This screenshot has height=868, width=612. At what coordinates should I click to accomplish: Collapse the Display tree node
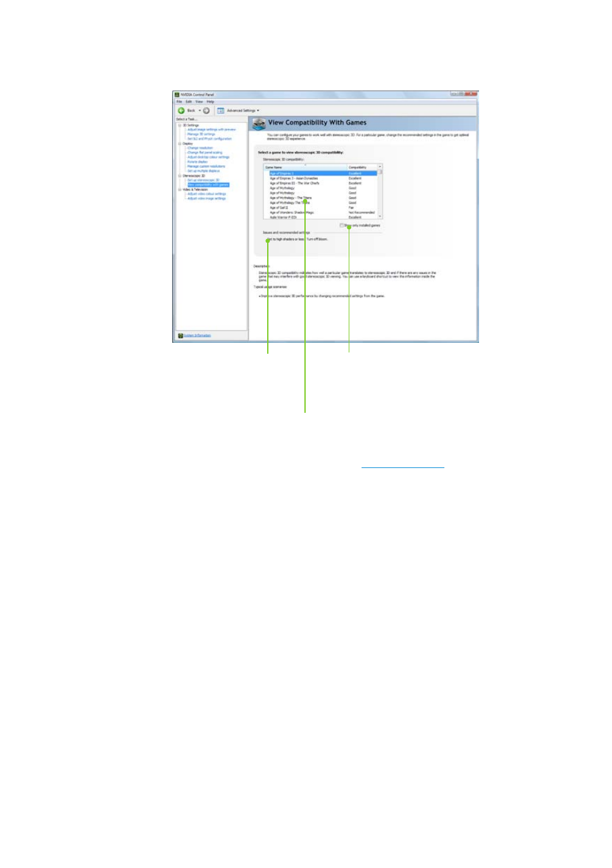click(180, 144)
